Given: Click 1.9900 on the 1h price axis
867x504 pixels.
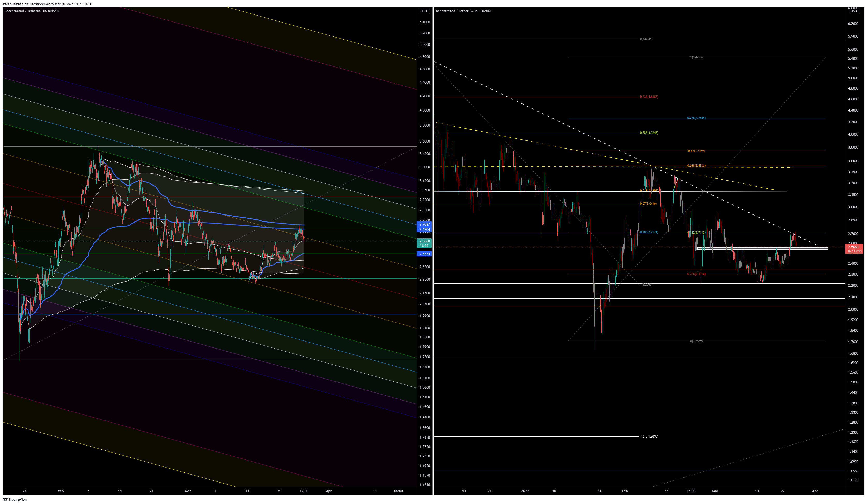Looking at the screenshot, I should pos(424,316).
